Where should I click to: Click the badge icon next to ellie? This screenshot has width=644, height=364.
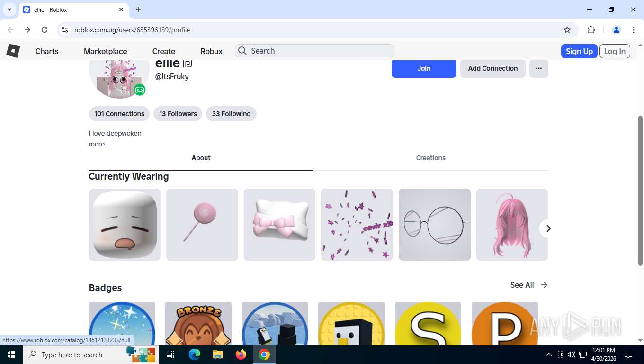tap(188, 64)
